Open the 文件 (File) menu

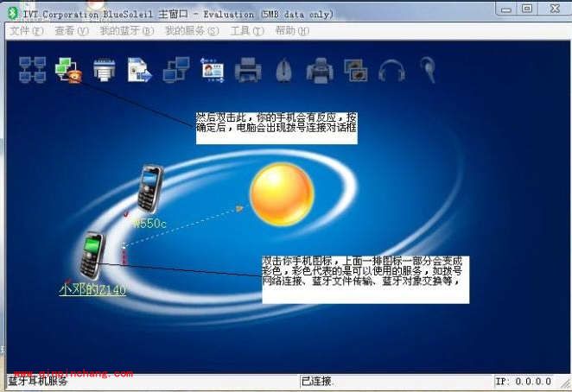click(26, 30)
